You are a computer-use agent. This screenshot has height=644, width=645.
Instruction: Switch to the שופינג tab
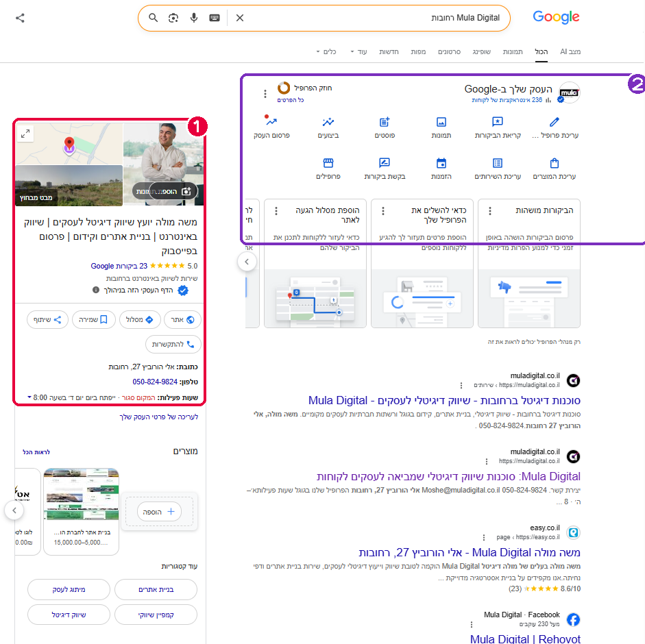click(481, 51)
